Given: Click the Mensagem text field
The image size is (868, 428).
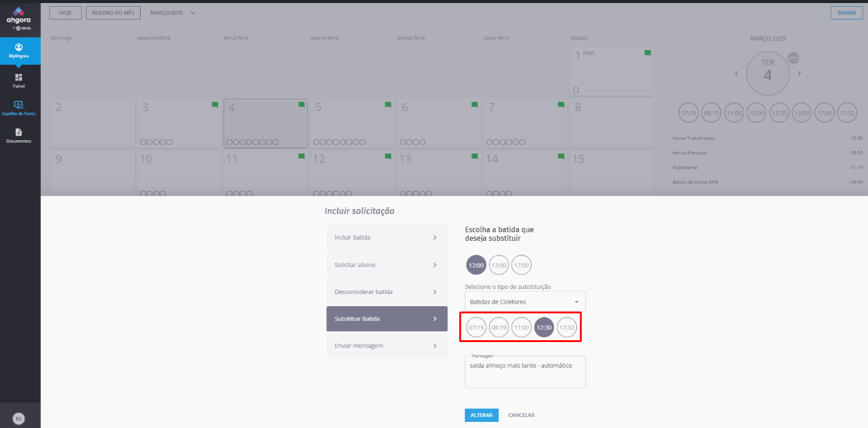Looking at the screenshot, I should pos(525,372).
